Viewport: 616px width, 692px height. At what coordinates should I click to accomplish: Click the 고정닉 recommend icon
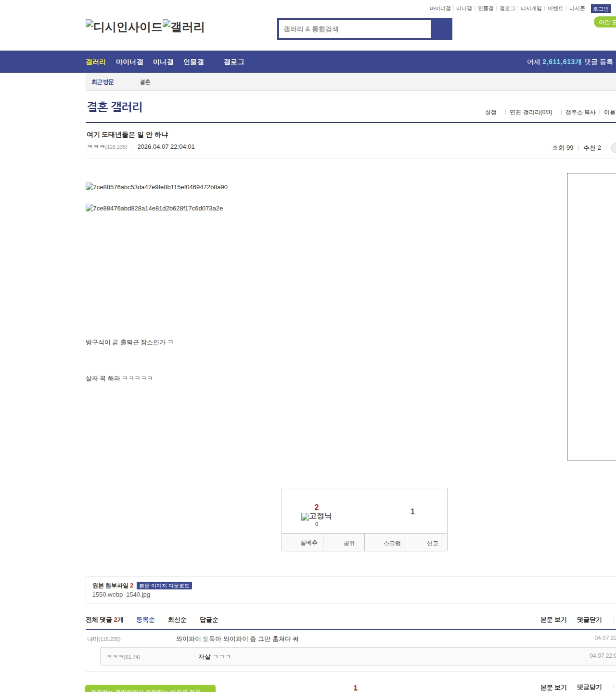point(316,516)
